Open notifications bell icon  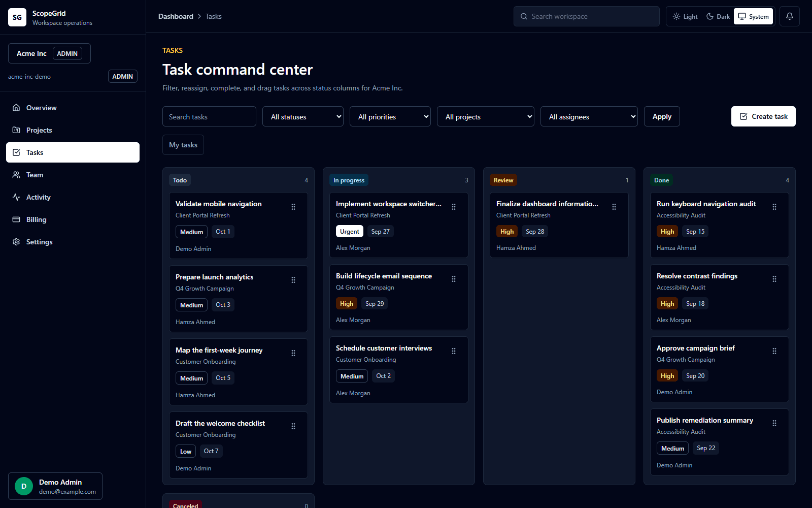click(x=790, y=16)
